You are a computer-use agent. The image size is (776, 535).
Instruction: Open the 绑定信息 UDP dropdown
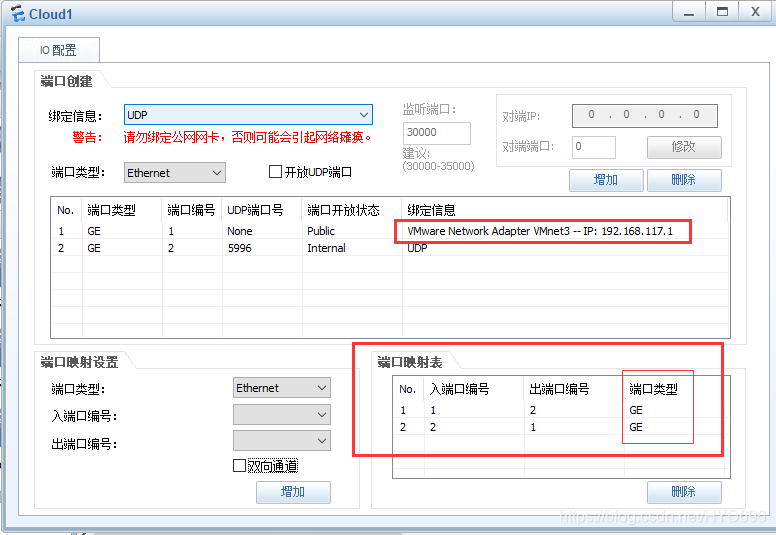[248, 115]
